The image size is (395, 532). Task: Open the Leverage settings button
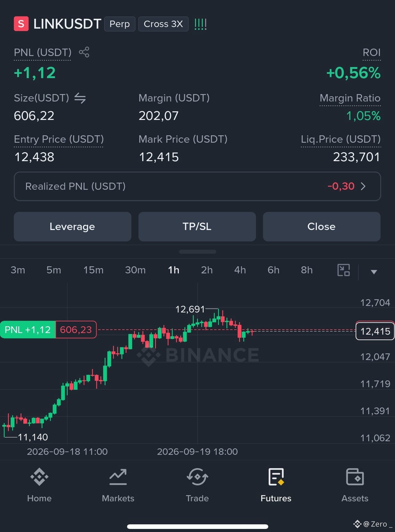(x=73, y=227)
